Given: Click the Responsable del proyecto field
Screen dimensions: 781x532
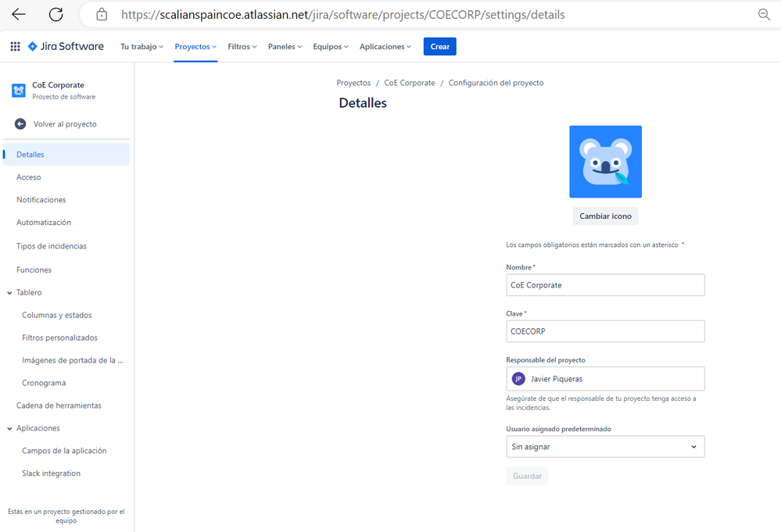Looking at the screenshot, I should point(605,379).
